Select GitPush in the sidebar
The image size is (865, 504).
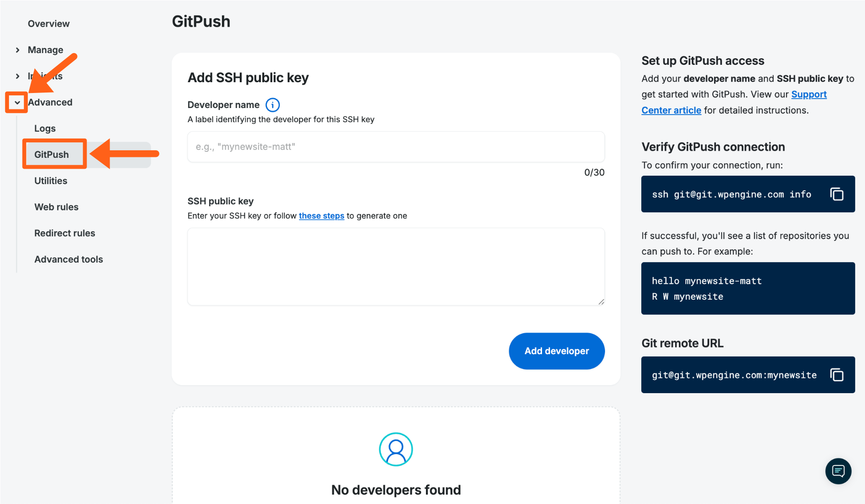tap(52, 155)
